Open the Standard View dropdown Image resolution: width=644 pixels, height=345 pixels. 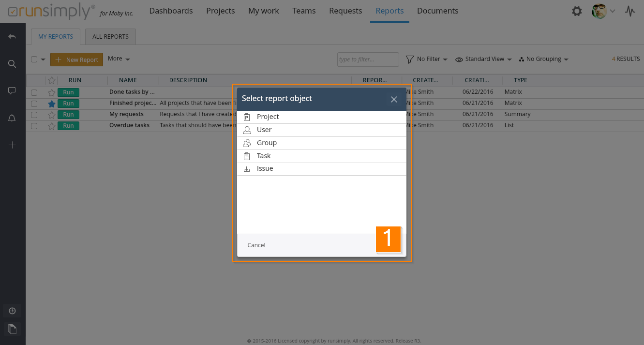point(483,59)
